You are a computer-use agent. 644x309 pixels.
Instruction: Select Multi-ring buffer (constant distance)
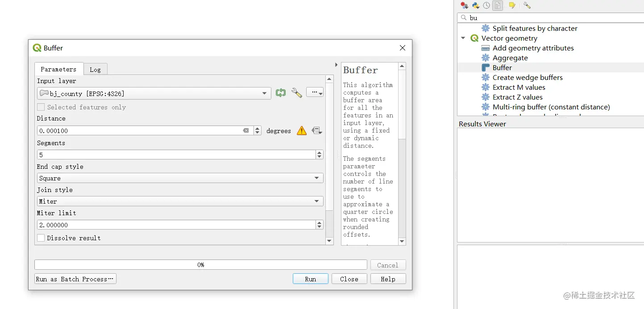(551, 107)
